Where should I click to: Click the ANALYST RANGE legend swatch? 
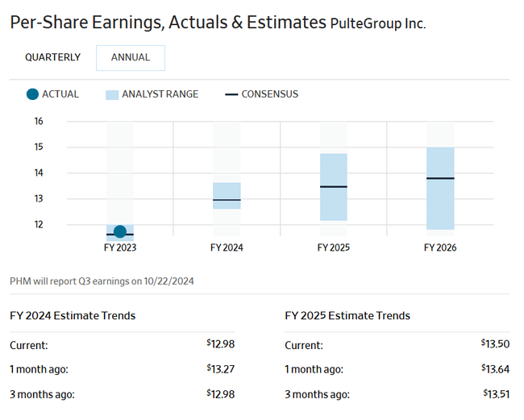pyautogui.click(x=112, y=94)
